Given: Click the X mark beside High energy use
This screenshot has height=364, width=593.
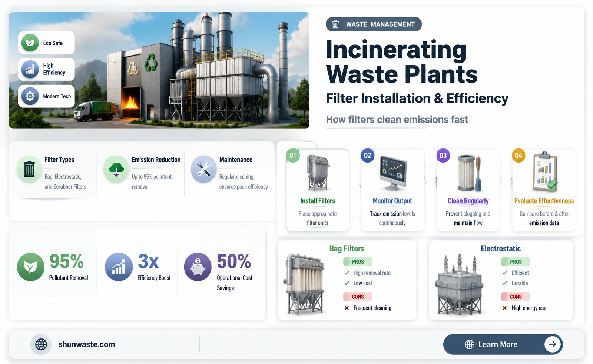Looking at the screenshot, I should (x=504, y=308).
